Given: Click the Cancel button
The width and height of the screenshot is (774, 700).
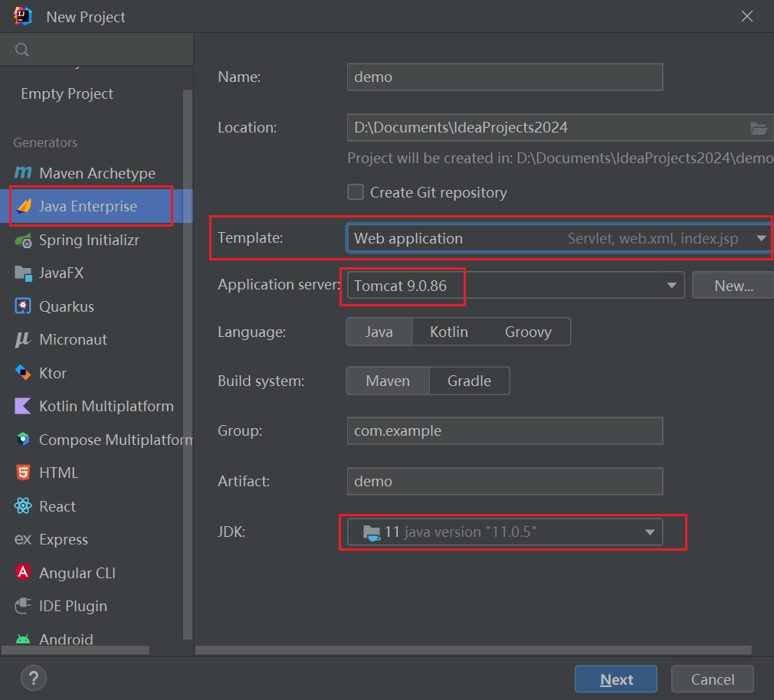Looking at the screenshot, I should 712,679.
